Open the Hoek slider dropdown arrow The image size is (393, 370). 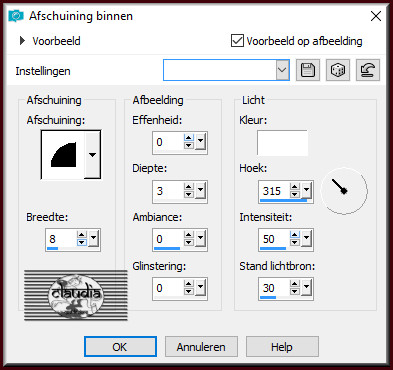(x=306, y=191)
